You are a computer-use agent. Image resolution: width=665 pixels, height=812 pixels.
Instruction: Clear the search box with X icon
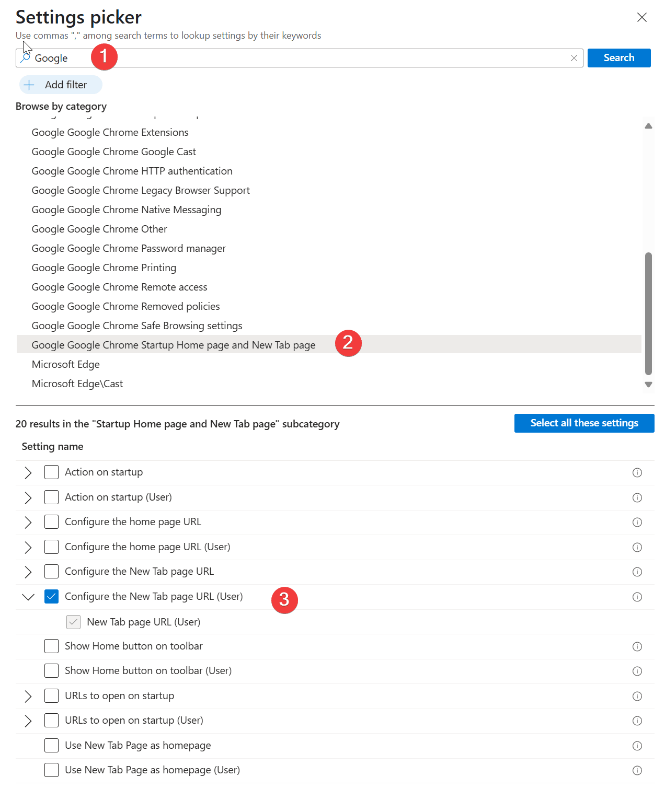574,58
